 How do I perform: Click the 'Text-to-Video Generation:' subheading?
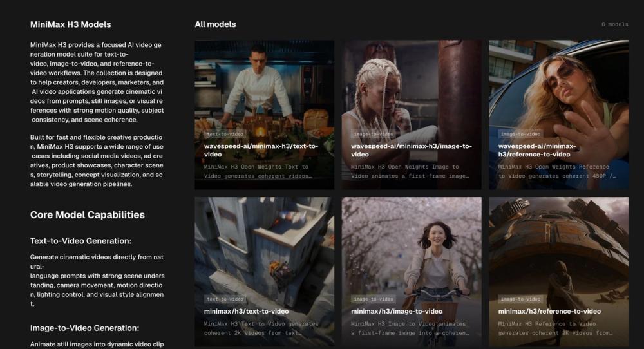80,241
